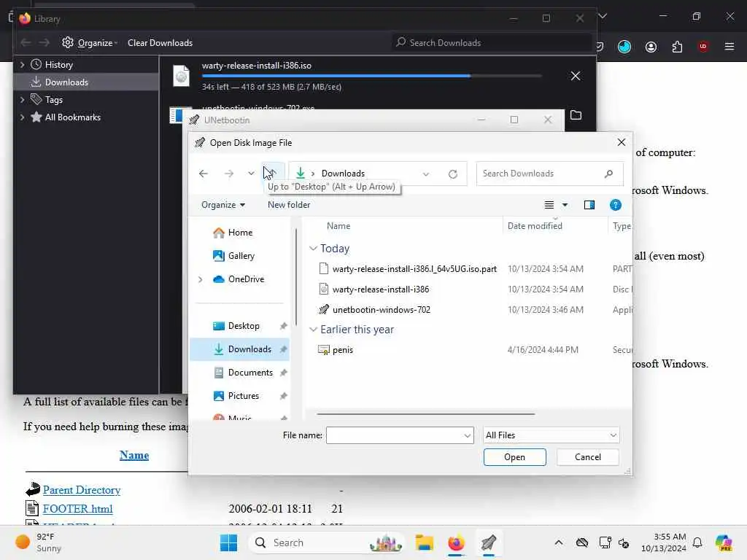Expand the Tags node in Library
The width and height of the screenshot is (747, 560).
(22, 99)
